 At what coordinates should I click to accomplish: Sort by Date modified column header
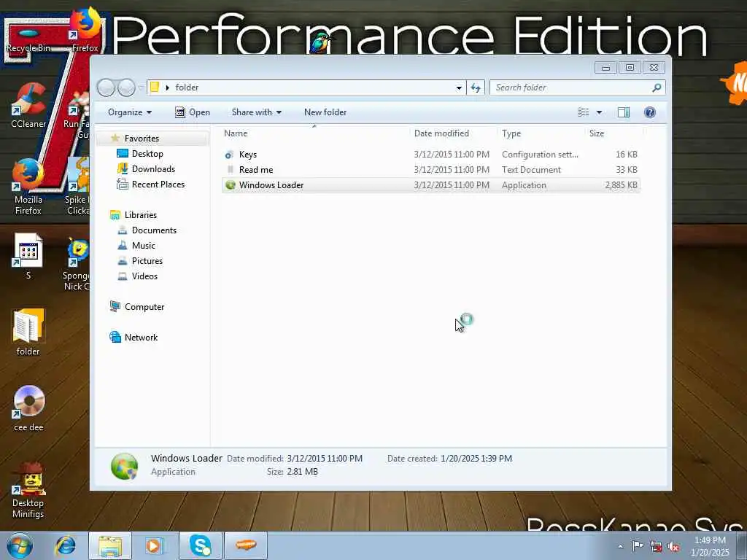(454, 133)
